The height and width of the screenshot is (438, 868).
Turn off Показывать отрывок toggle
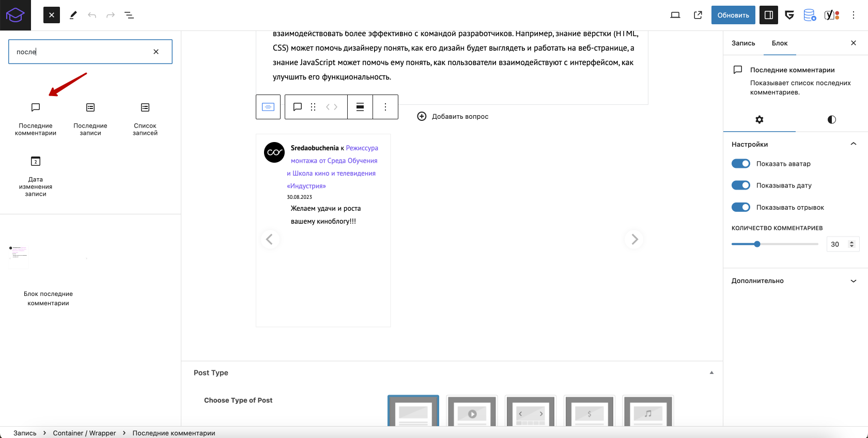741,207
